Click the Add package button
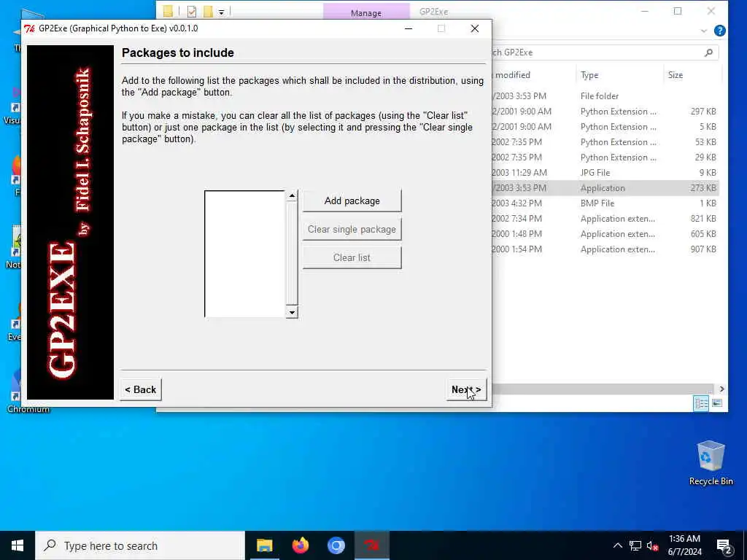The image size is (747, 560). coord(352,201)
